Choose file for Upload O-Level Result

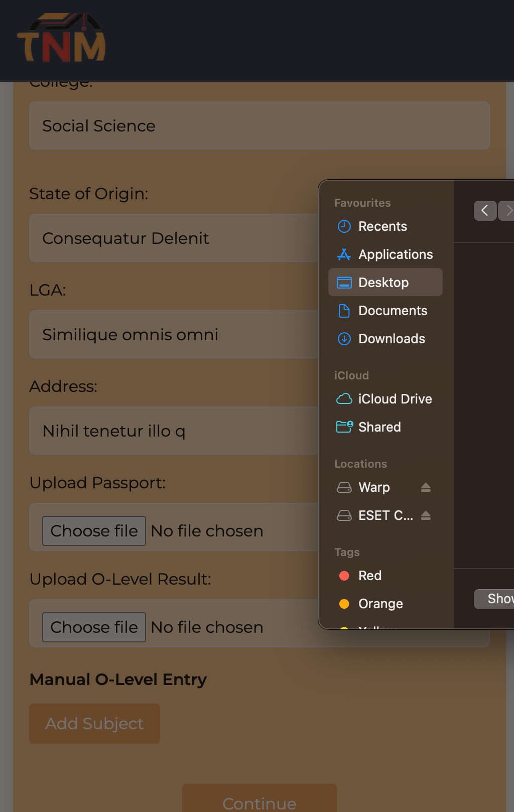[x=94, y=627]
